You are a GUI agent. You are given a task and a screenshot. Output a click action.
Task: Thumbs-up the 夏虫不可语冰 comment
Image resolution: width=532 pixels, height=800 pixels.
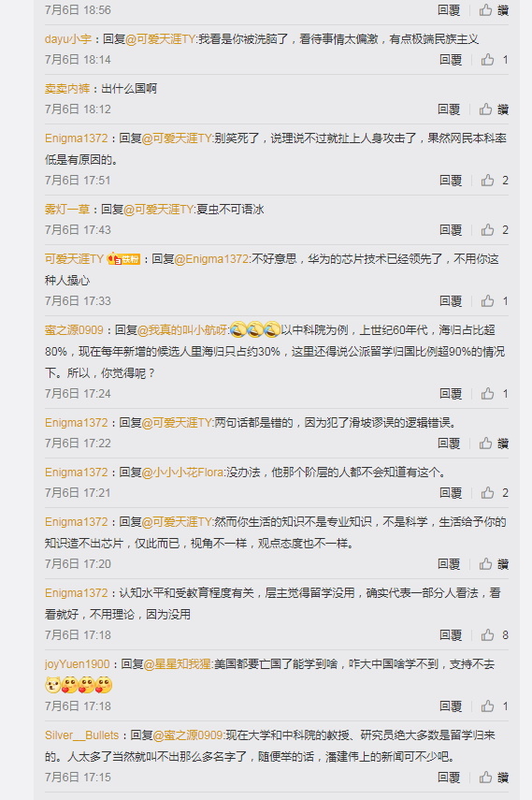click(487, 230)
